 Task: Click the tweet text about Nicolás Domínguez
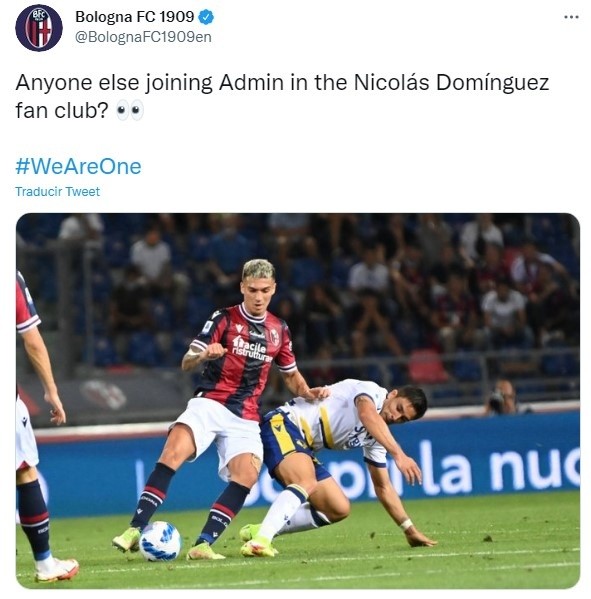coord(282,96)
